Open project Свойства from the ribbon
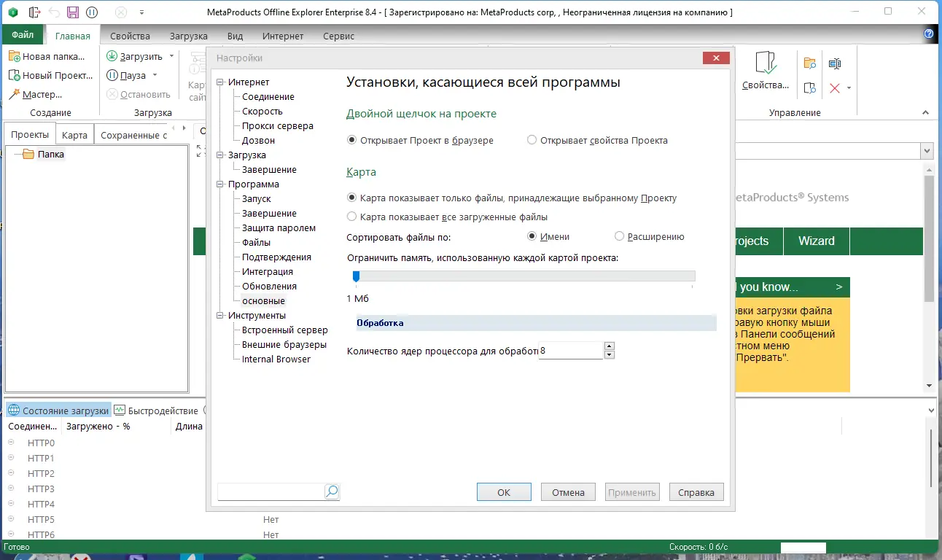This screenshot has width=942, height=560. [766, 71]
